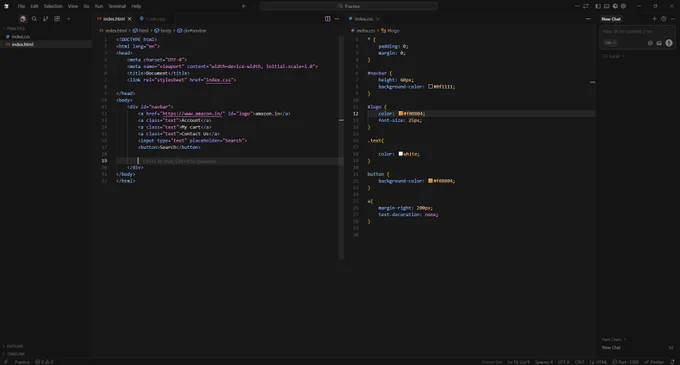Click the Practice command center search box
The width and height of the screenshot is (680, 365).
click(349, 6)
